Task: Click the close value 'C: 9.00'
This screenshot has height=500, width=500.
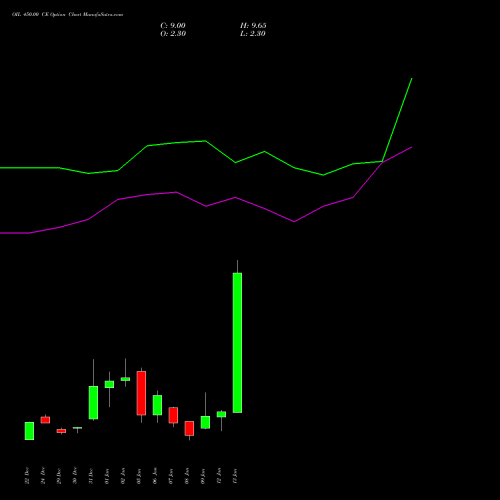Action: click(x=173, y=26)
